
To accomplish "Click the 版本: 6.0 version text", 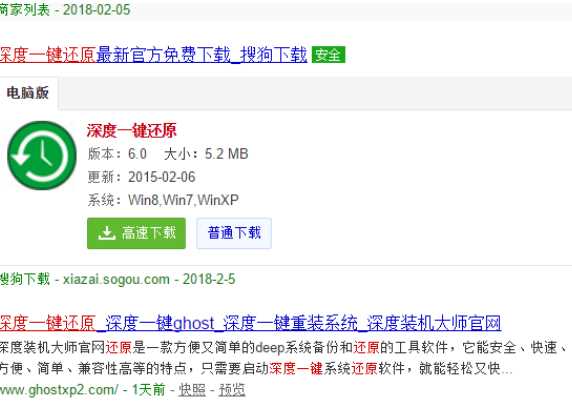I will tap(117, 154).
